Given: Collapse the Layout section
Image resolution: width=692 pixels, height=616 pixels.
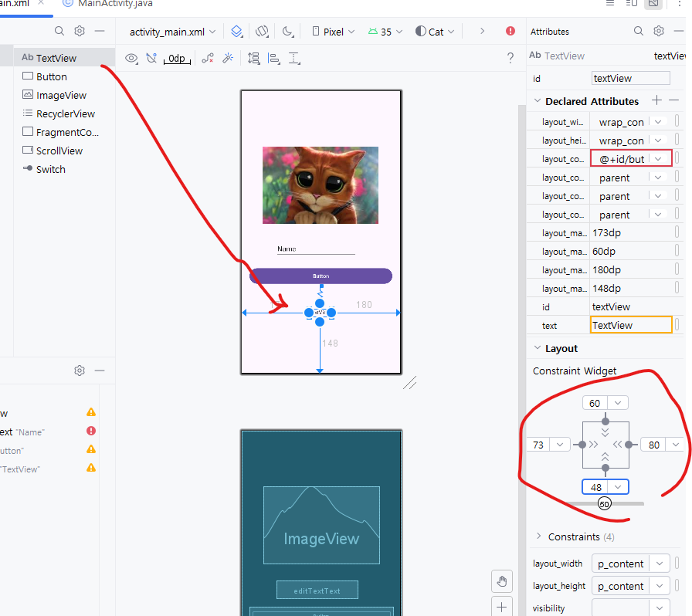Looking at the screenshot, I should point(537,347).
